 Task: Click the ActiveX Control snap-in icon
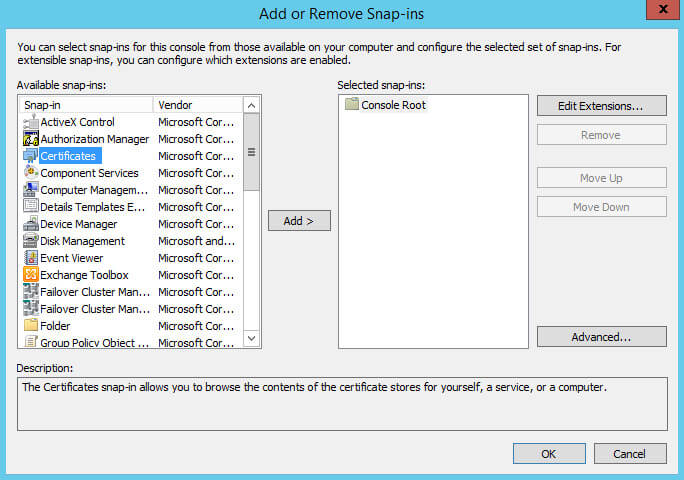31,122
